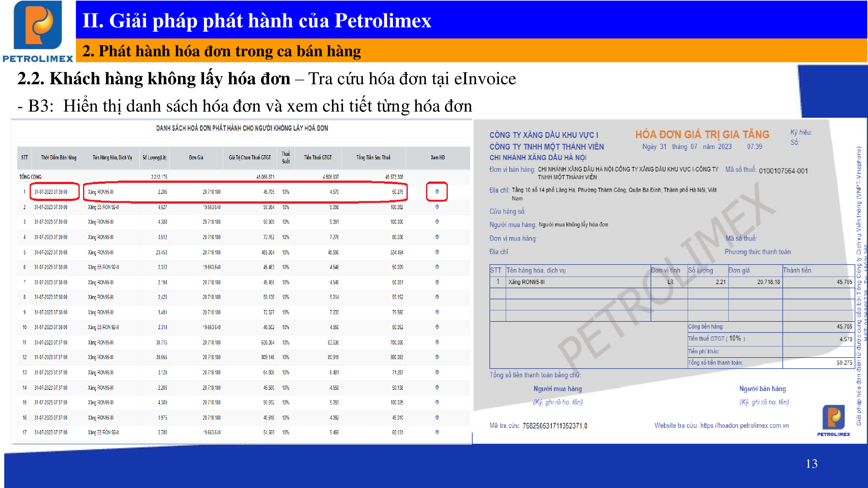This screenshot has width=868, height=488.
Task: Click the small Petrolimex logo on the invoice
Action: (x=834, y=421)
